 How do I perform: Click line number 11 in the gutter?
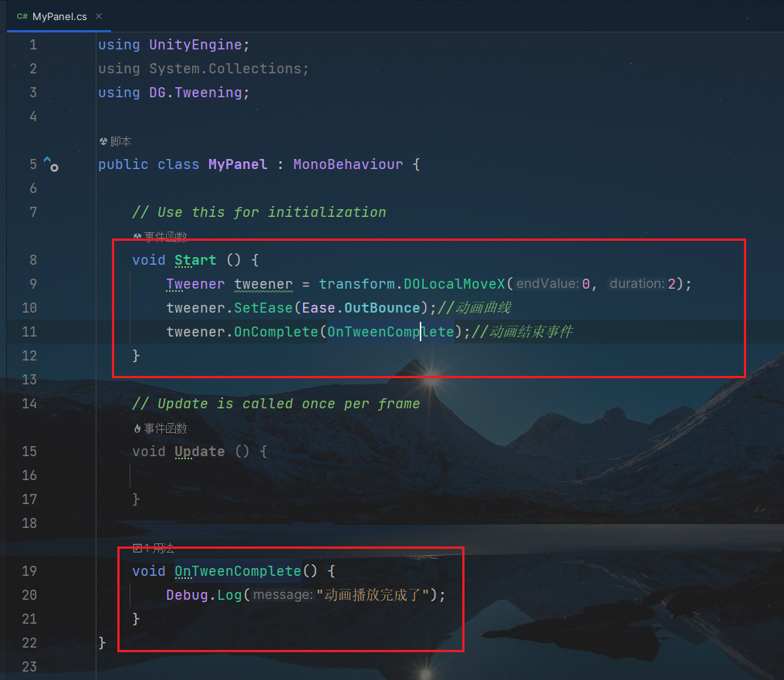tap(29, 332)
